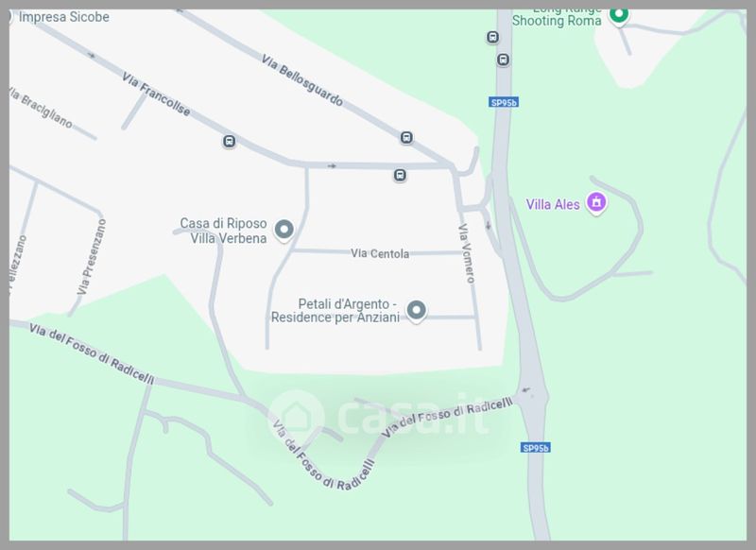This screenshot has width=756, height=550.
Task: Select the bus stop icon on Via Bellosguardo
Action: click(x=406, y=137)
